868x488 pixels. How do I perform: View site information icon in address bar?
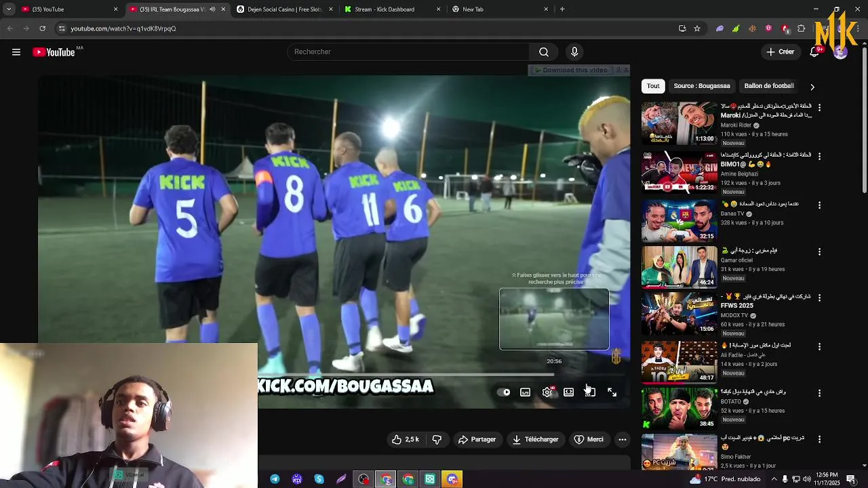click(x=62, y=28)
